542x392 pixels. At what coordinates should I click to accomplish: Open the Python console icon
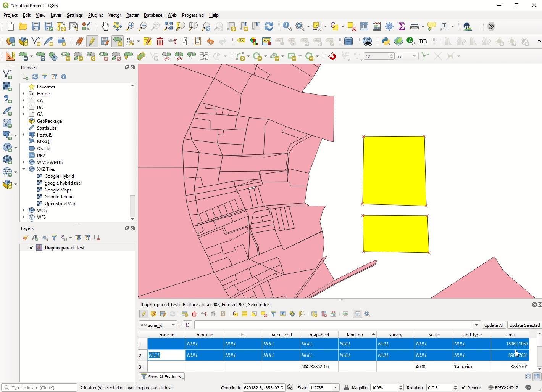[x=386, y=41]
